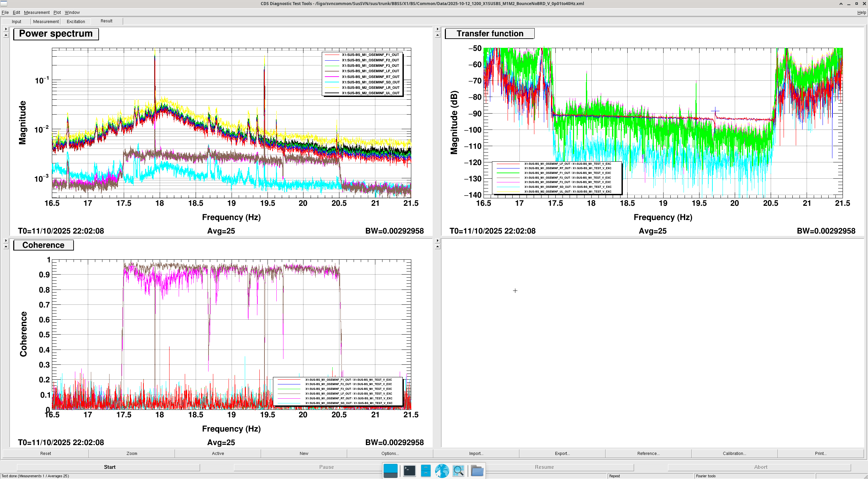868x479 pixels.
Task: Expand side panel of empty bottom-right pad
Action: pos(437,241)
